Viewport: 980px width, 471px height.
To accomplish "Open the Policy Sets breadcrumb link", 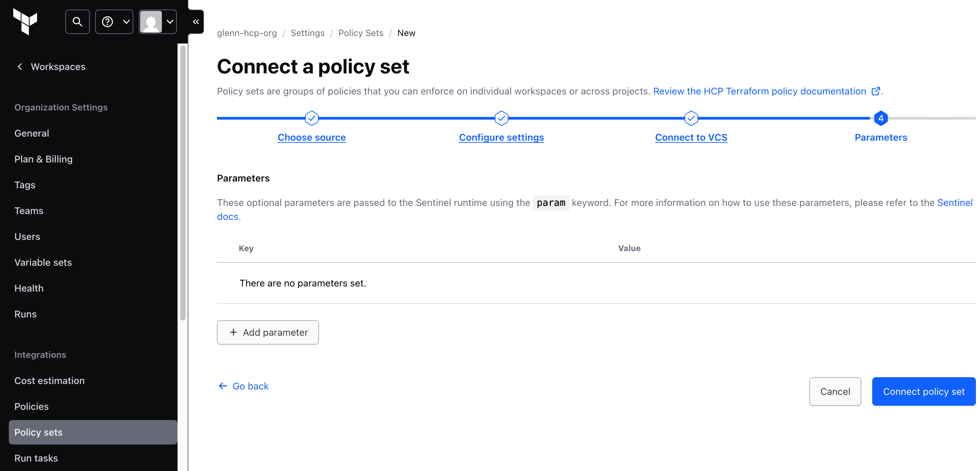I will 361,33.
